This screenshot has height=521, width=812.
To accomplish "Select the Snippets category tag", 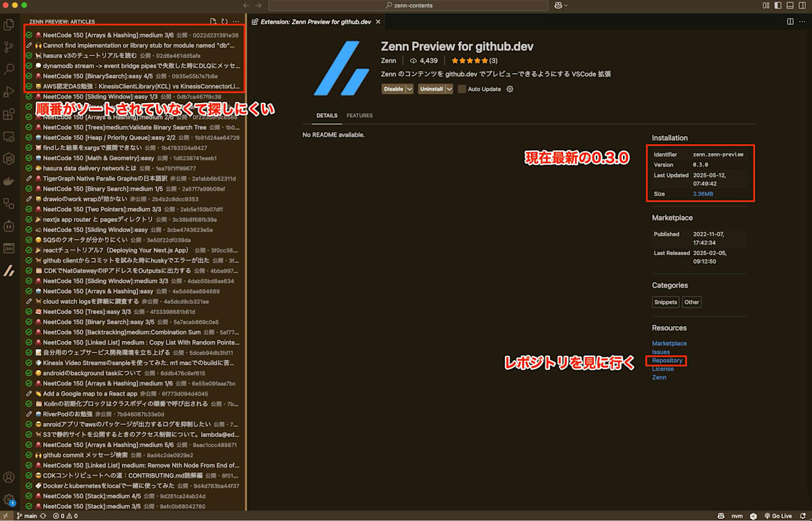I will click(x=666, y=302).
